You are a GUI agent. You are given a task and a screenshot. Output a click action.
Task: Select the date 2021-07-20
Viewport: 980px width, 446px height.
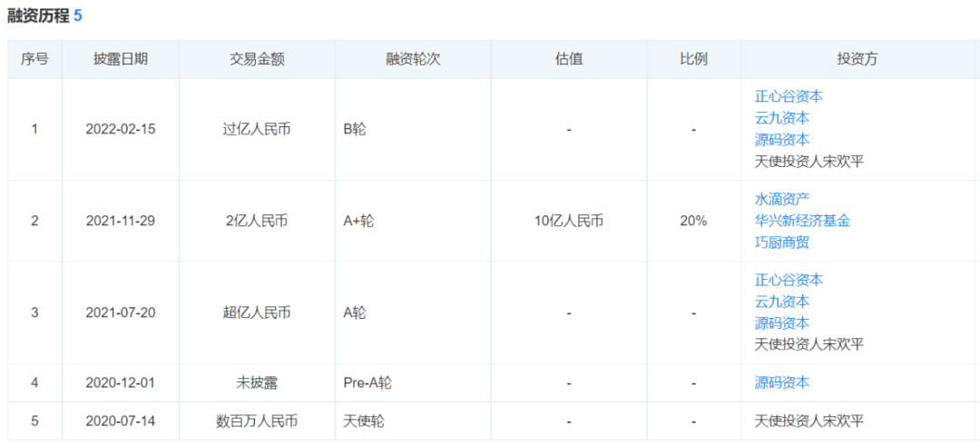coord(121,312)
